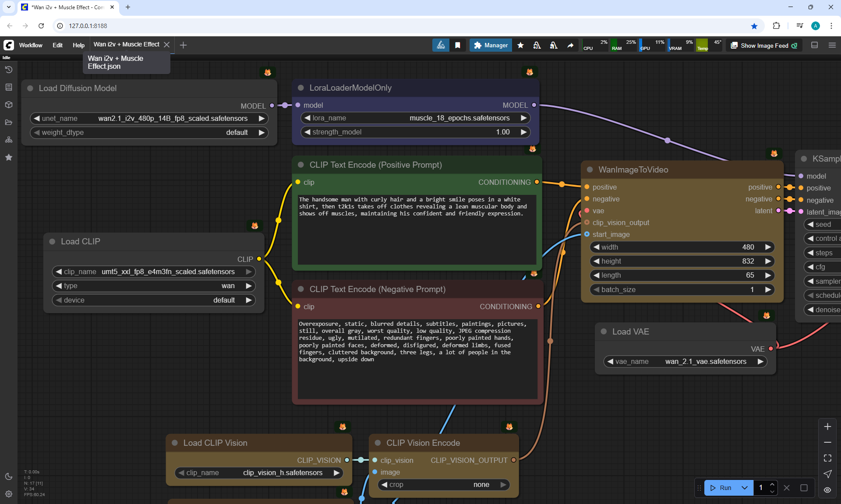Open the Edit menu

pyautogui.click(x=57, y=45)
